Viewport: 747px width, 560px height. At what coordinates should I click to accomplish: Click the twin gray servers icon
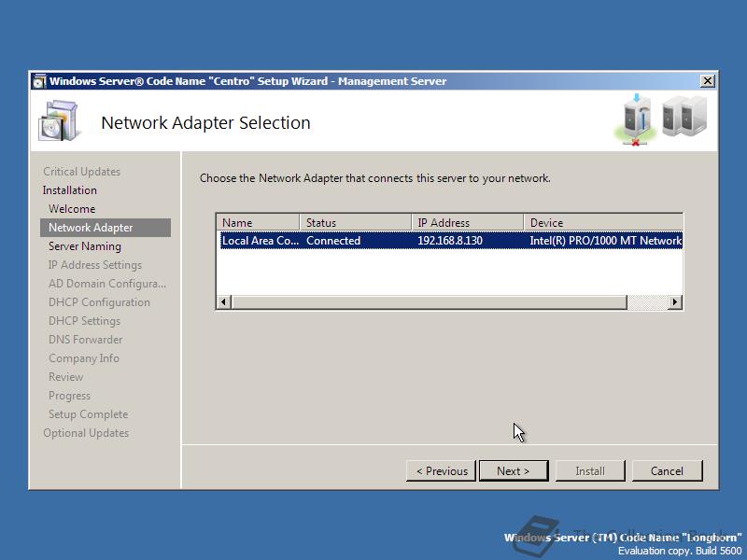(684, 116)
